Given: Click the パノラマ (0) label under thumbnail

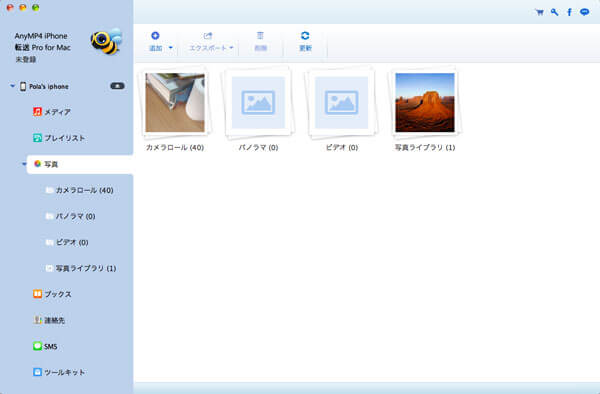Looking at the screenshot, I should (258, 147).
